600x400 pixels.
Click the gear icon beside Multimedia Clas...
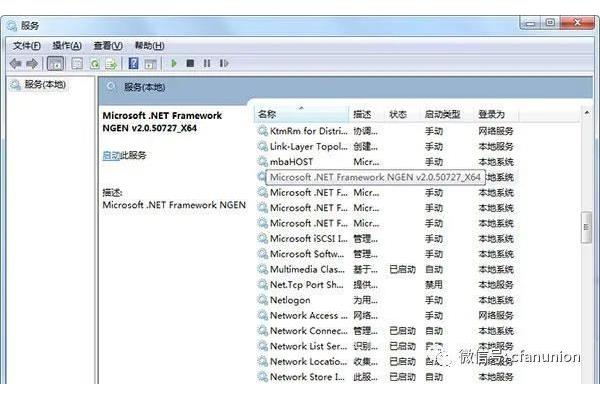click(262, 269)
